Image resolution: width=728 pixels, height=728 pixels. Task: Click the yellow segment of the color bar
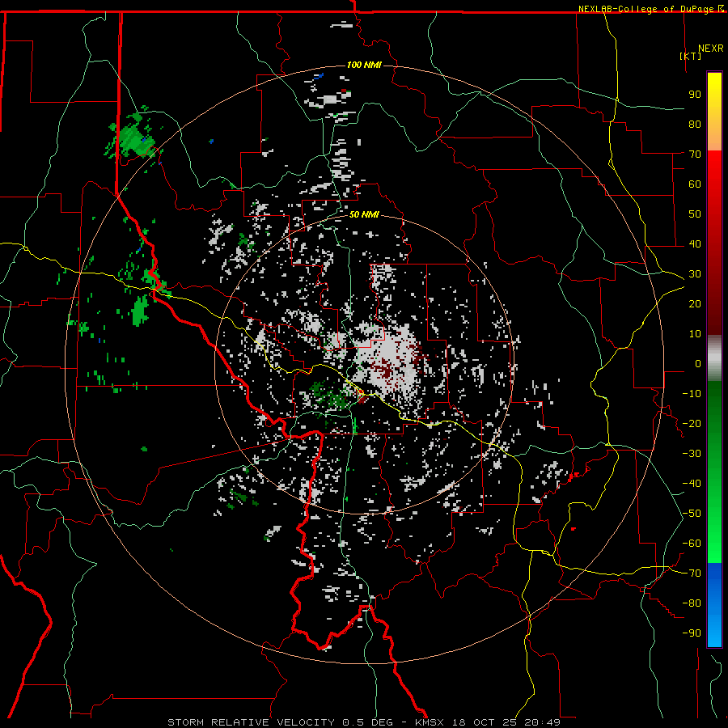click(714, 112)
